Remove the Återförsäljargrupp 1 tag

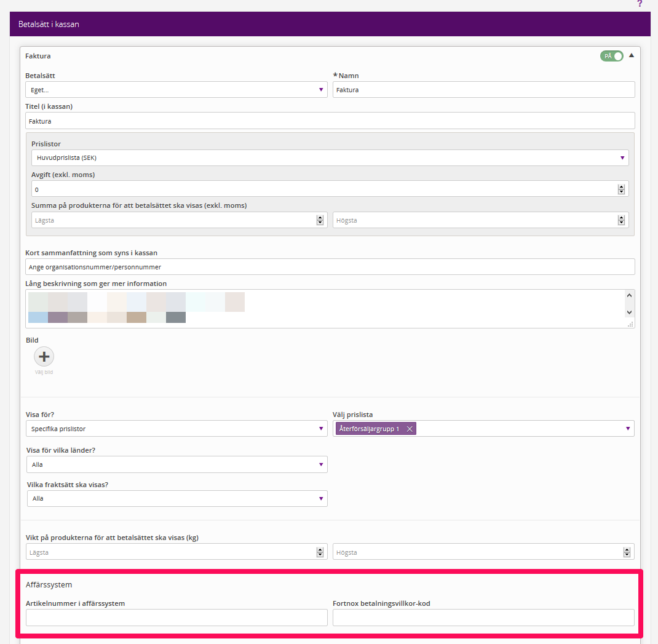pos(410,429)
